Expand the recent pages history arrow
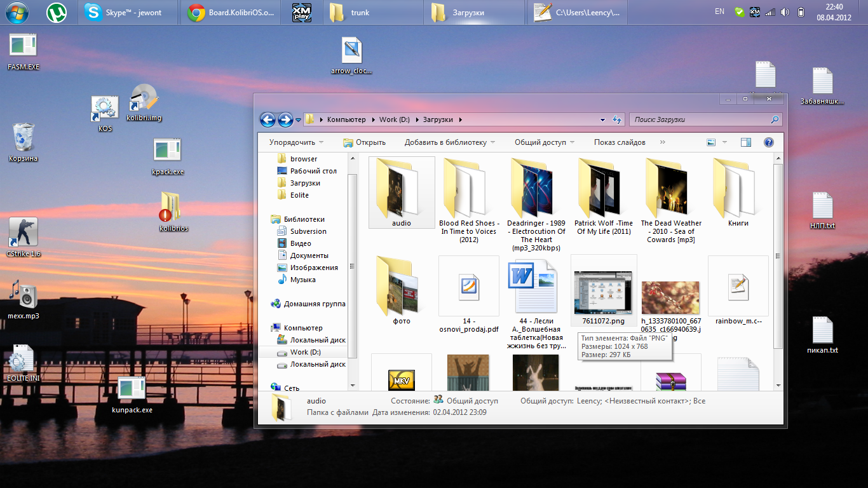The height and width of the screenshot is (488, 868). (x=298, y=120)
